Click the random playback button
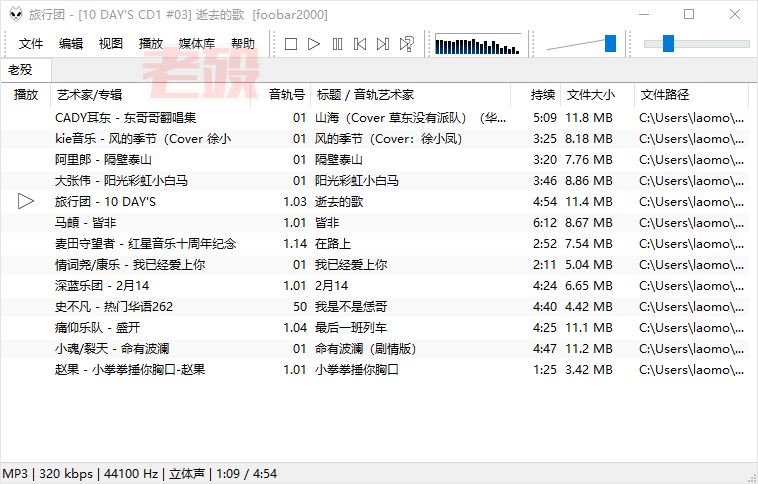This screenshot has height=484, width=758. tap(407, 44)
